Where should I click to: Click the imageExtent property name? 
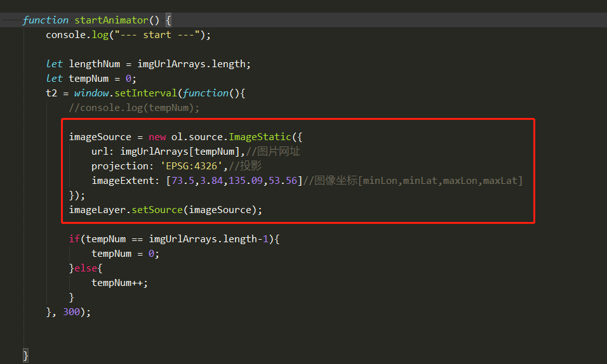point(123,181)
